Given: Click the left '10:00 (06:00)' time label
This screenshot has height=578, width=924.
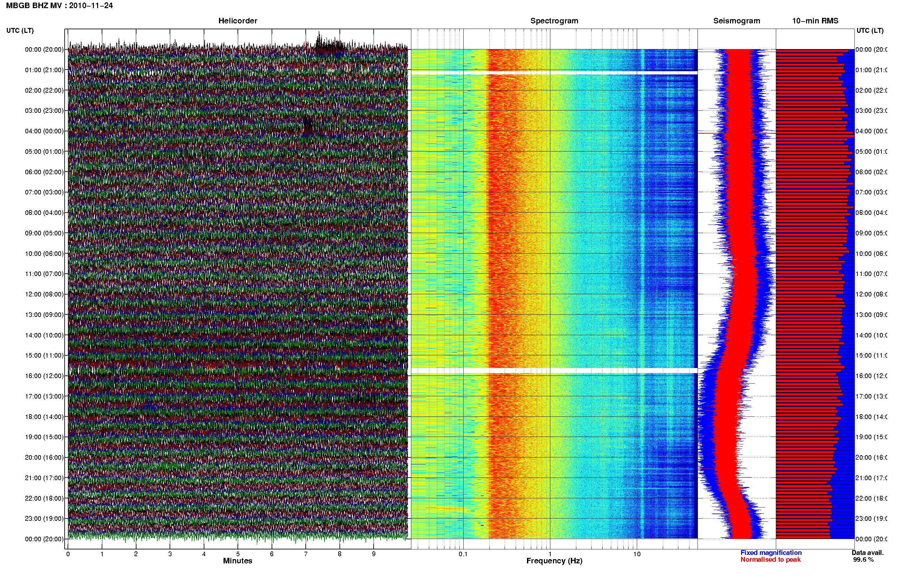Looking at the screenshot, I should (x=44, y=254).
